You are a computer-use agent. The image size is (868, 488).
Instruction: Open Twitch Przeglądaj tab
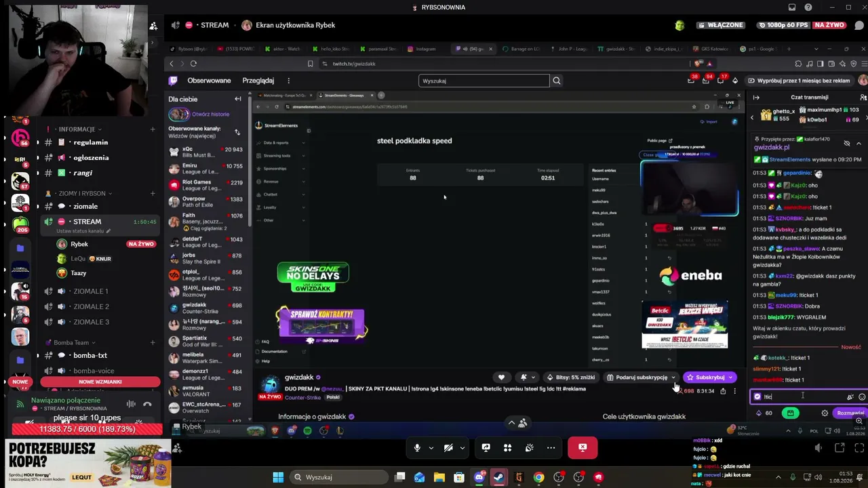point(258,81)
